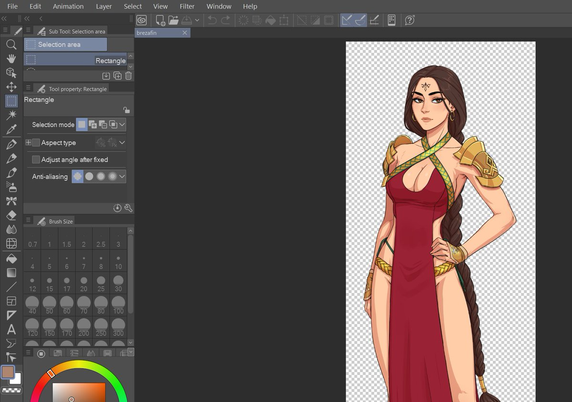
Task: Toggle Snap to Special Ruler
Action: point(360,20)
